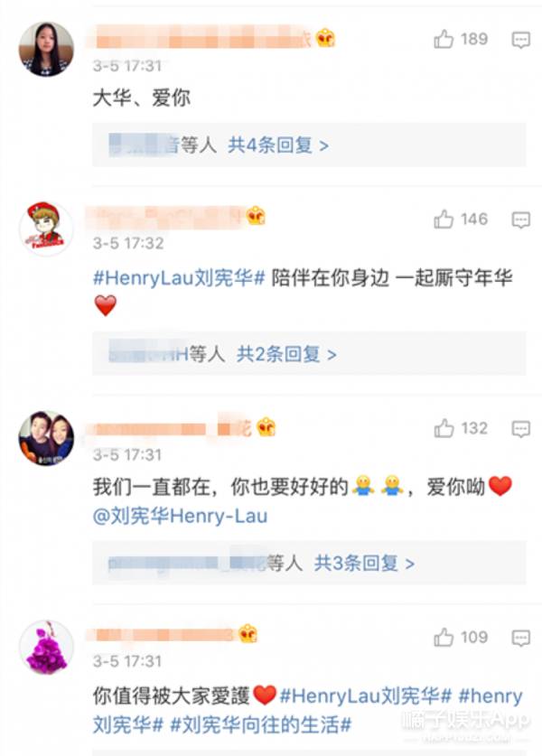Tap VIP crown badge of first commenter
The width and height of the screenshot is (542, 756).
325,38
